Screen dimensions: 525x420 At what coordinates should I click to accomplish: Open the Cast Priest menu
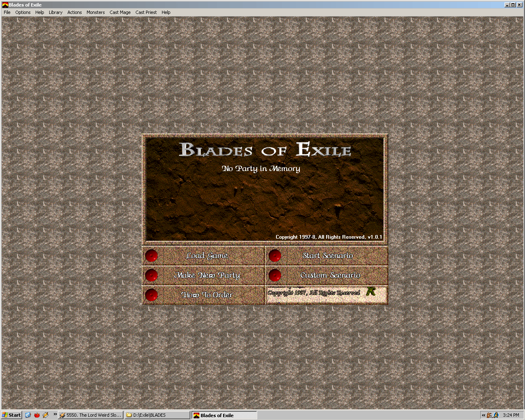coord(146,12)
